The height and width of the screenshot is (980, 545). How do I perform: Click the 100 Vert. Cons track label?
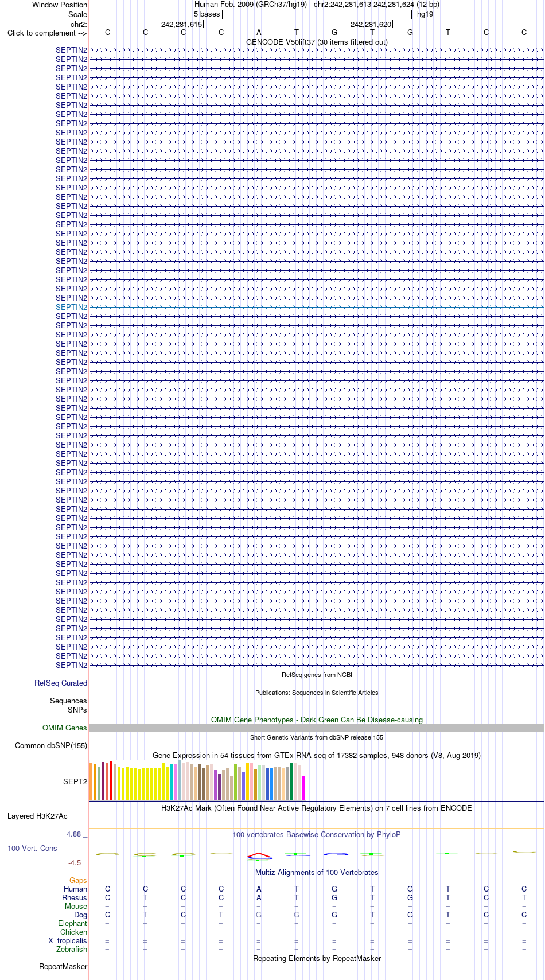(x=32, y=848)
